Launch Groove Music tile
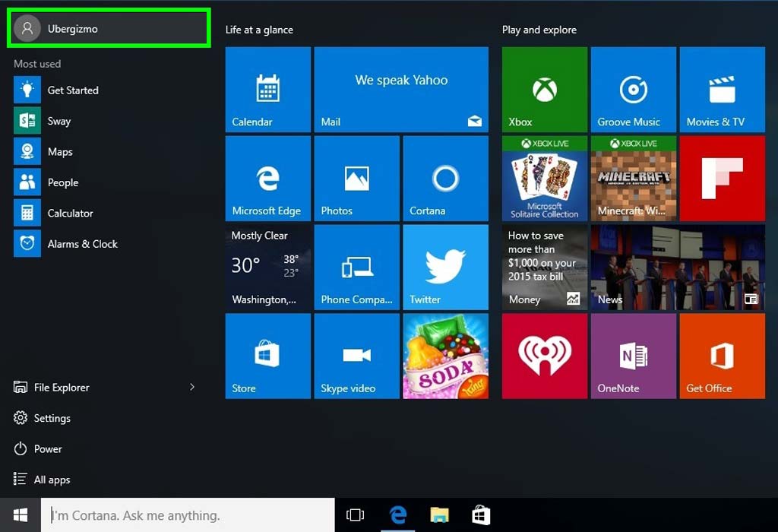Viewport: 778px width, 532px height. coord(633,90)
